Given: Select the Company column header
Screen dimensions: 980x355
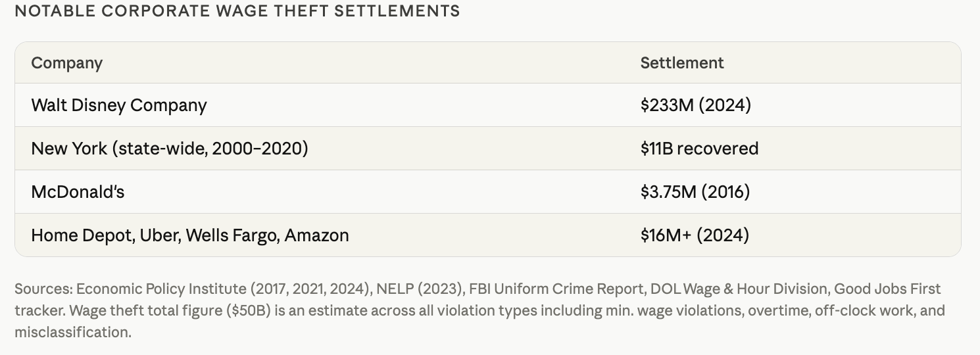Looking at the screenshot, I should tap(67, 63).
